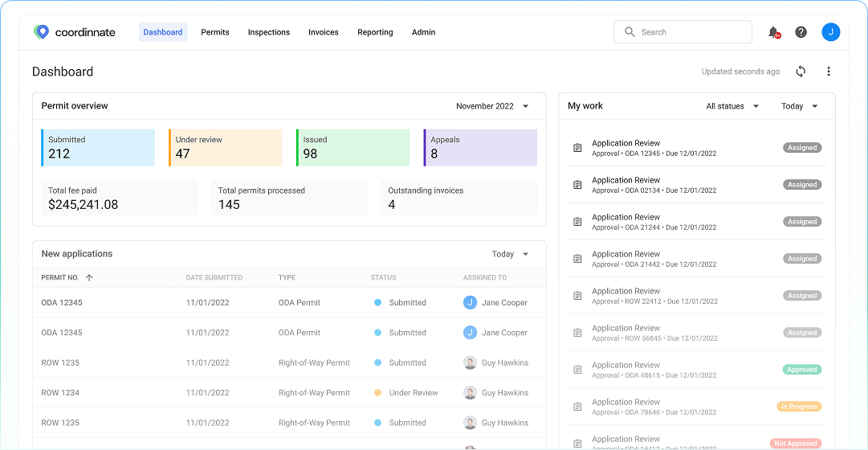The image size is (868, 450).
Task: Refresh the dashboard with sync icon
Action: click(x=801, y=72)
